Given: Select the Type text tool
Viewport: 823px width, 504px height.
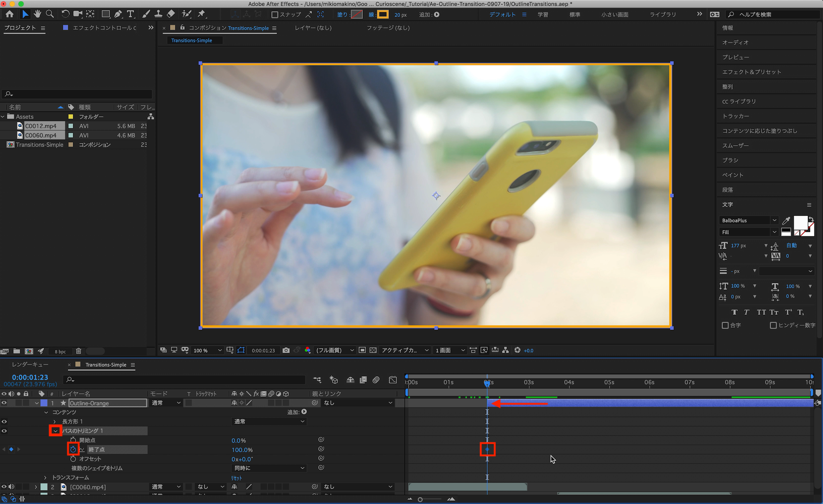Looking at the screenshot, I should (x=130, y=14).
